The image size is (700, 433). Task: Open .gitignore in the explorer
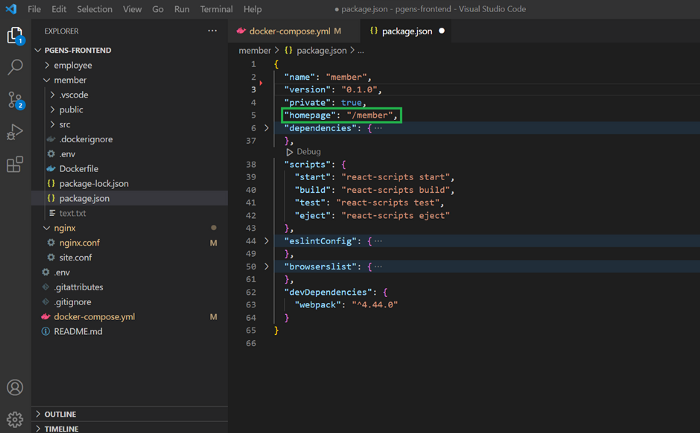point(72,302)
